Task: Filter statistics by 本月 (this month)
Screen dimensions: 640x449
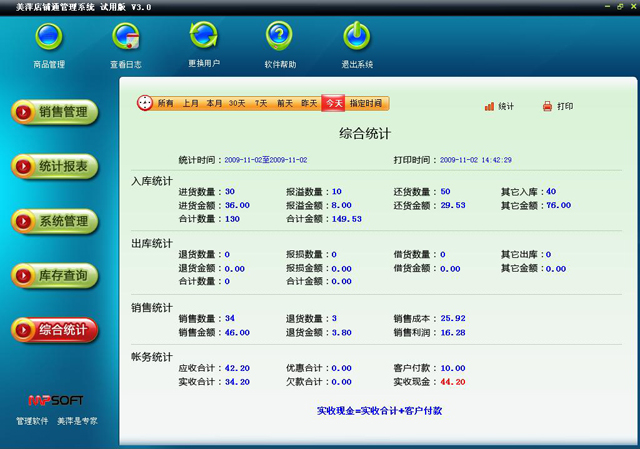Action: click(214, 103)
